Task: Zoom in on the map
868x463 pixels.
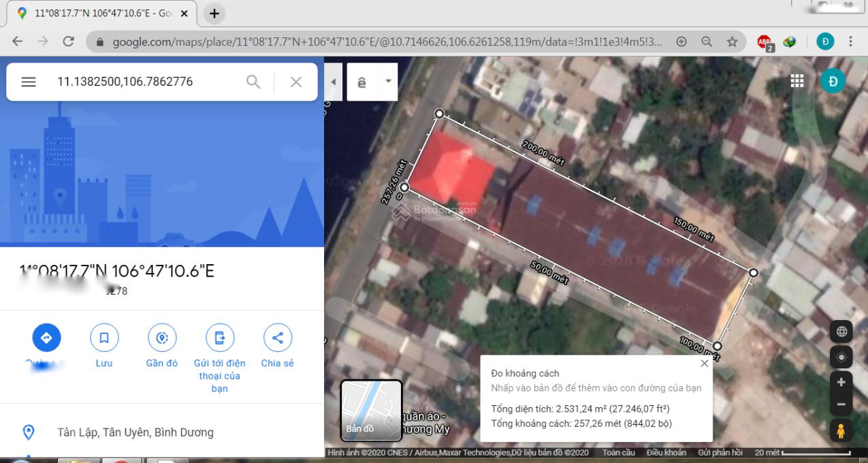Action: 841,383
